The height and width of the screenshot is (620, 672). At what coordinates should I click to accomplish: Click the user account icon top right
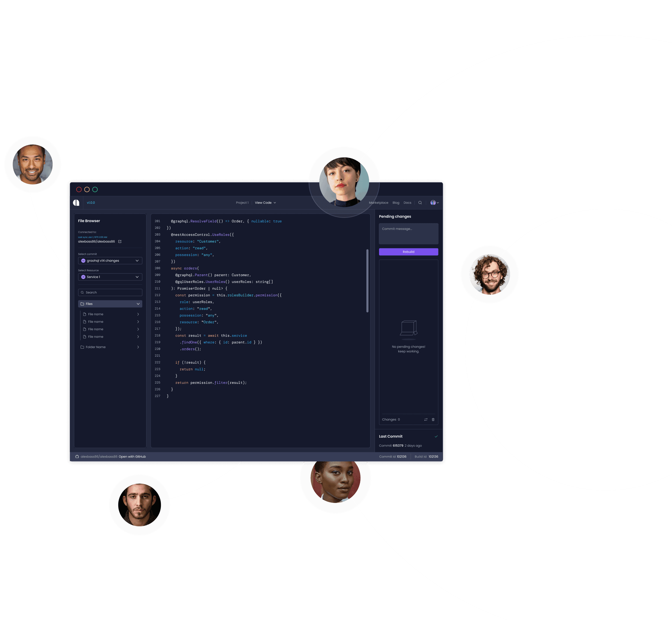tap(435, 203)
